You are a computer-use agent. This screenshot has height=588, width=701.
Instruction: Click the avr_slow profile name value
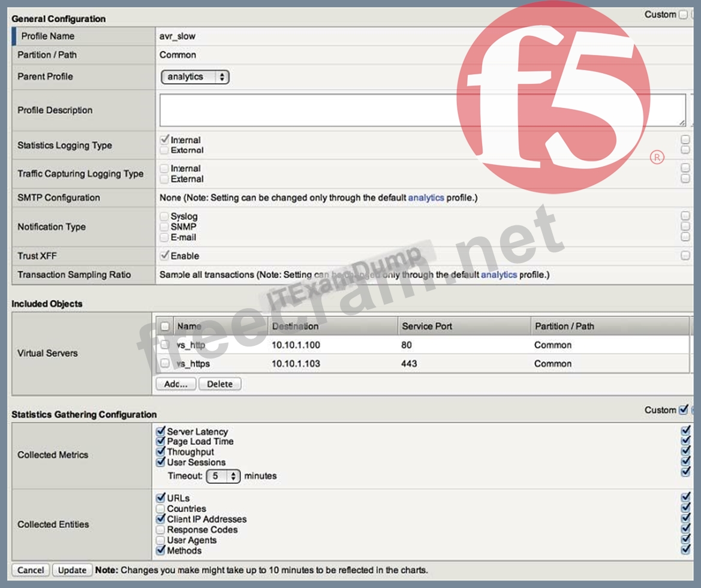coord(177,36)
